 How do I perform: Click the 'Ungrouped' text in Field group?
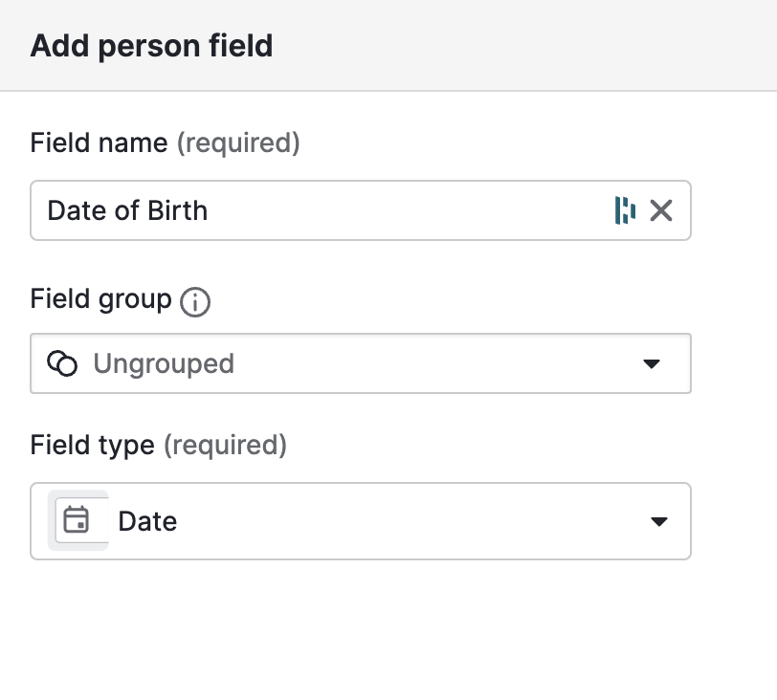click(x=164, y=363)
